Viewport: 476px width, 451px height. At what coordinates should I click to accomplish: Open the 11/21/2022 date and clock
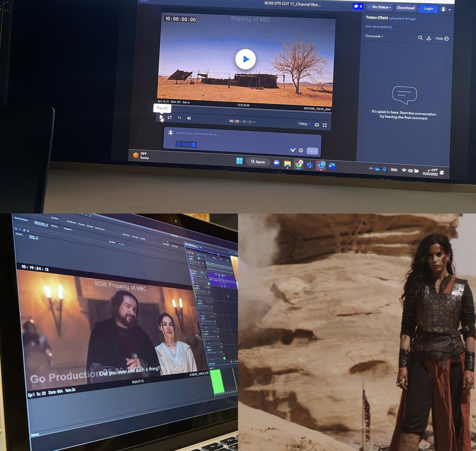(430, 172)
